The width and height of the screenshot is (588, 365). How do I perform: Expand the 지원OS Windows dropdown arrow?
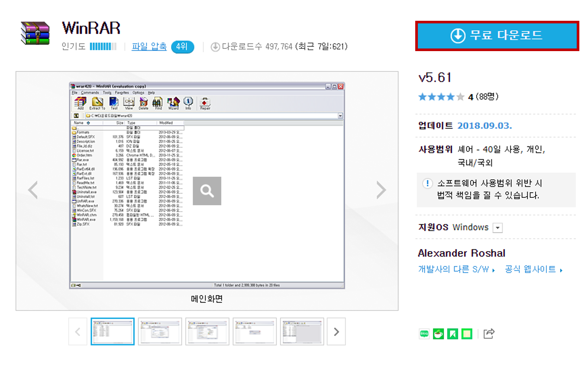point(498,228)
